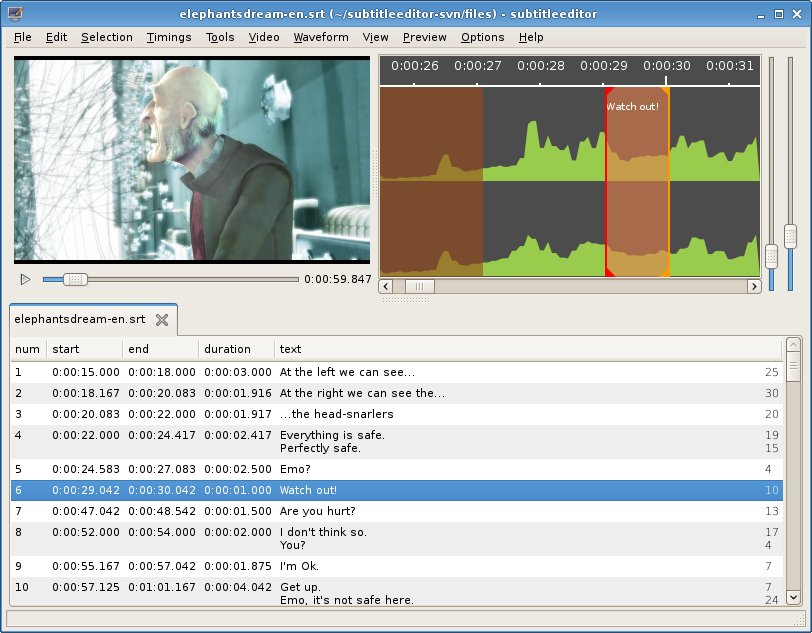Click duration 0:00:01.917

(x=238, y=414)
